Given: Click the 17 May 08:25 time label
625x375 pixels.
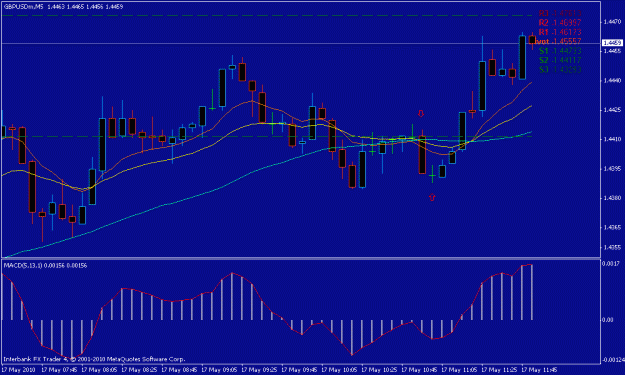Looking at the screenshot, I should point(139,370).
